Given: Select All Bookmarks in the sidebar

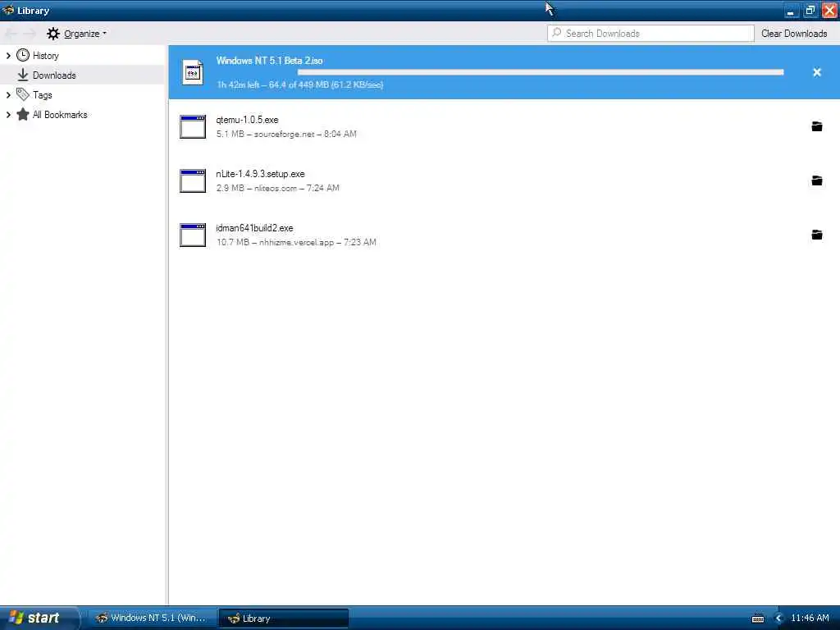Looking at the screenshot, I should (60, 115).
